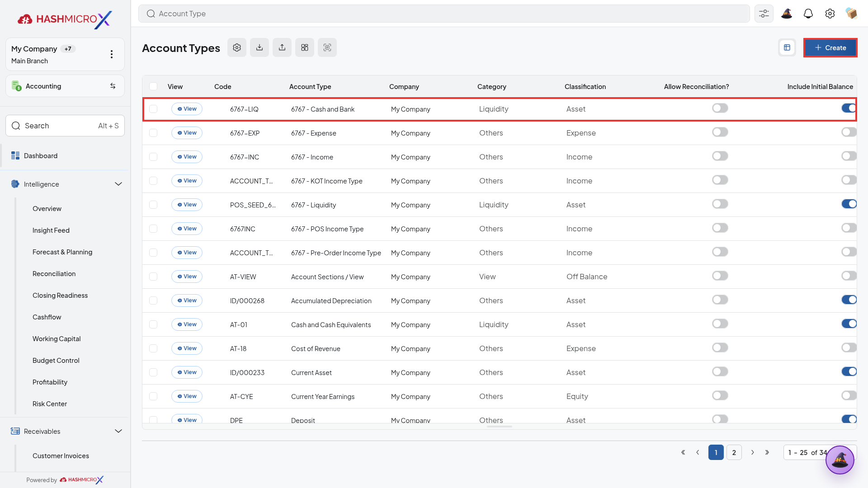This screenshot has width=868, height=488.
Task: Open Insight Feed in sidebar
Action: tap(51, 230)
